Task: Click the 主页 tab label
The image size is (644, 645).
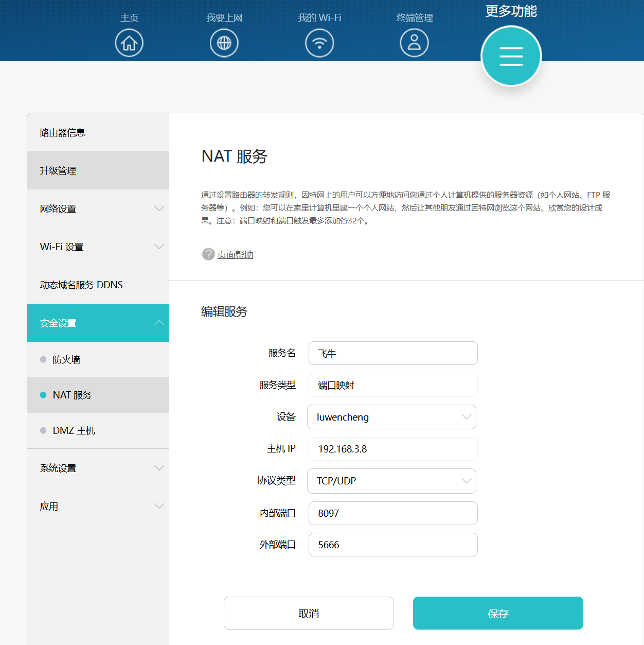Action: (x=129, y=18)
